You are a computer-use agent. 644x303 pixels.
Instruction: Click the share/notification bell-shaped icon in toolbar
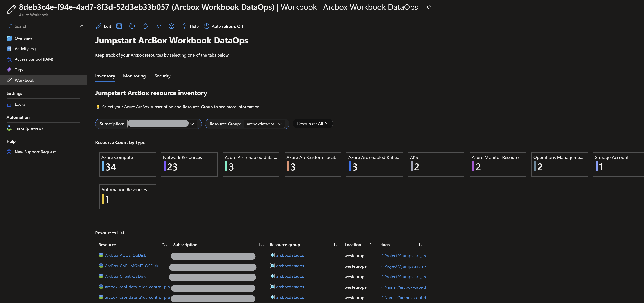(145, 26)
